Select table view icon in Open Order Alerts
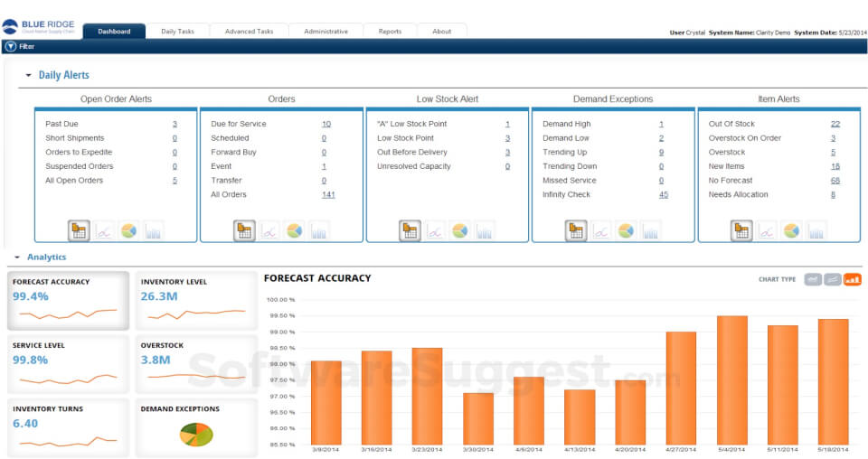 (79, 230)
